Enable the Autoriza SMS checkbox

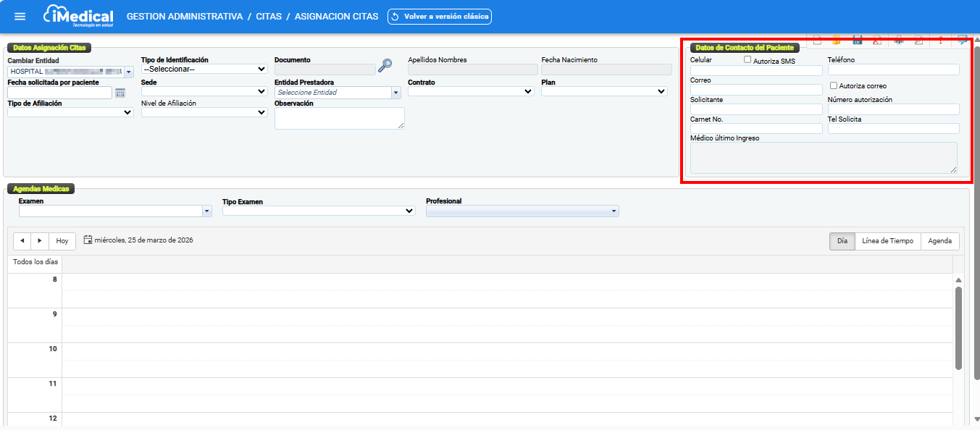[748, 61]
